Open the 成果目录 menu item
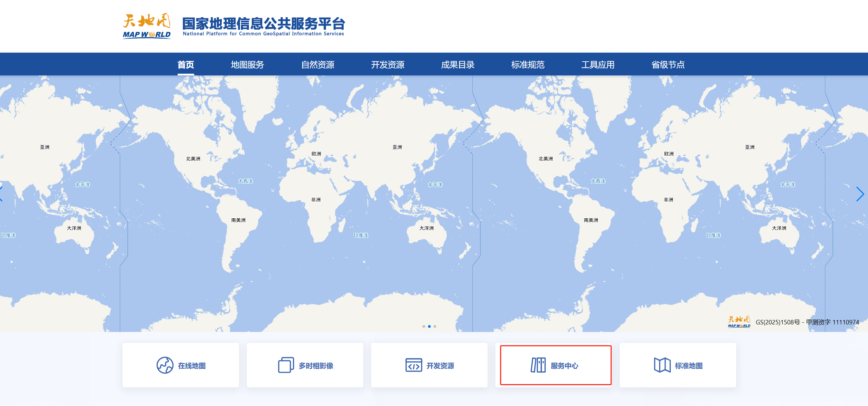The height and width of the screenshot is (406, 868). [458, 65]
